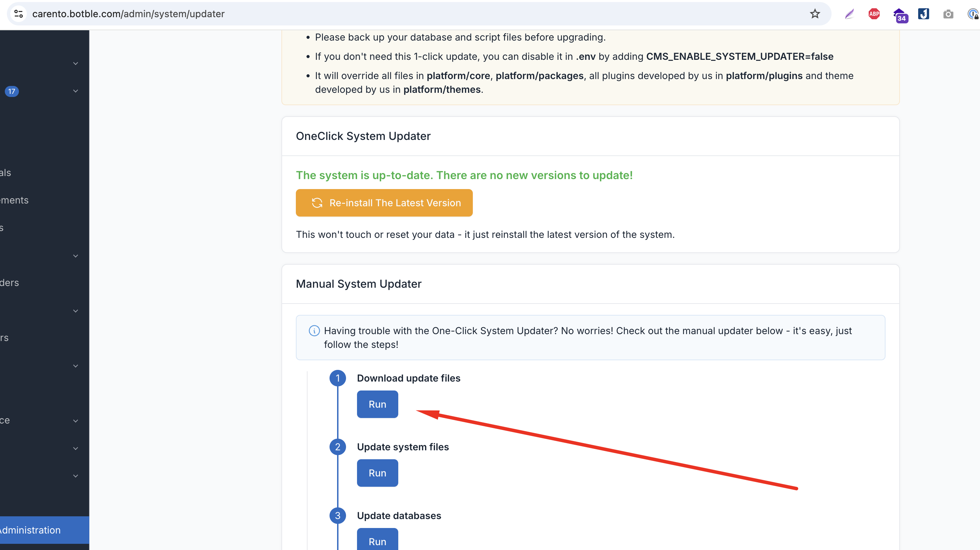Open the dark blue bookmark extension icon
The image size is (980, 550).
coord(924,14)
